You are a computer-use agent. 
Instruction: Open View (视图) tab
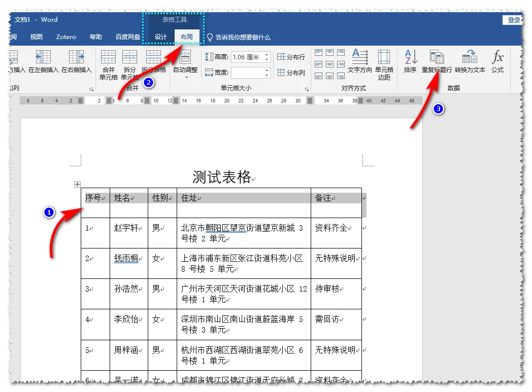coord(37,37)
